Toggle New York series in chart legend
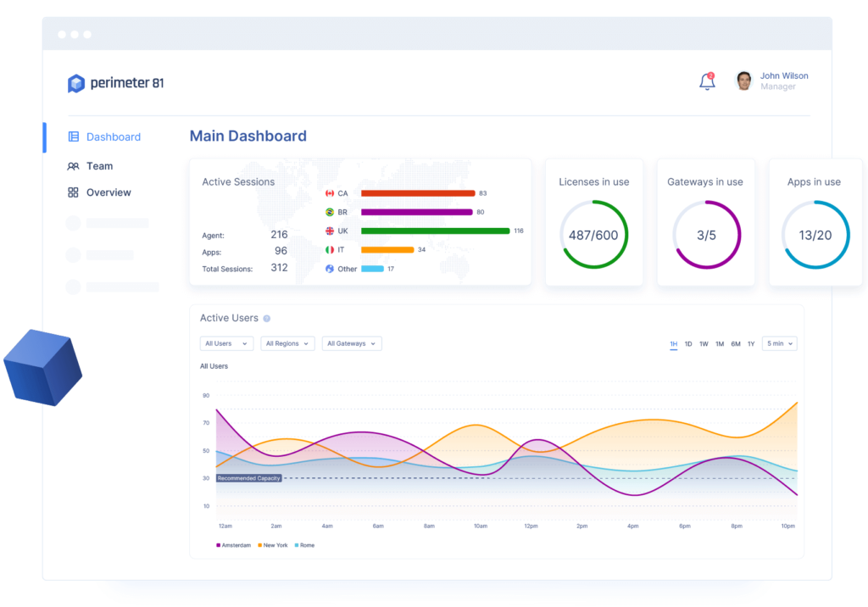 point(273,545)
